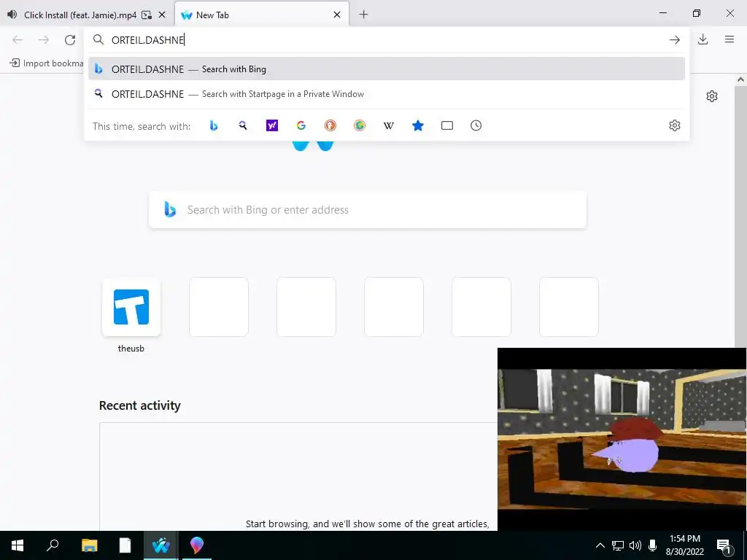Screen dimensions: 747x560
Task: Open the downloads panel
Action: point(703,39)
